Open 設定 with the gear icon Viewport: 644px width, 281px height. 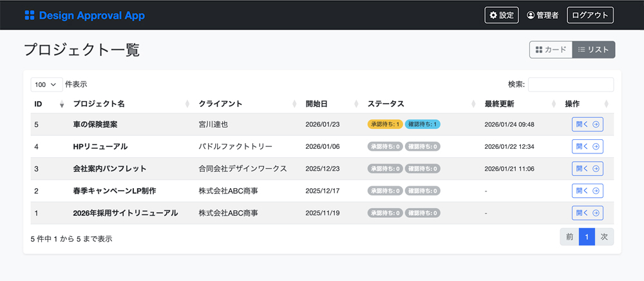coord(493,15)
